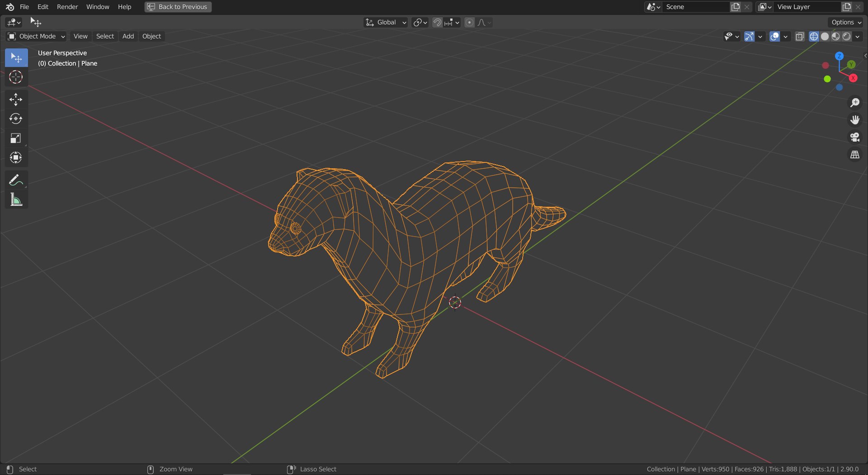Image resolution: width=868 pixels, height=475 pixels.
Task: Switch to rendered shading
Action: click(847, 37)
